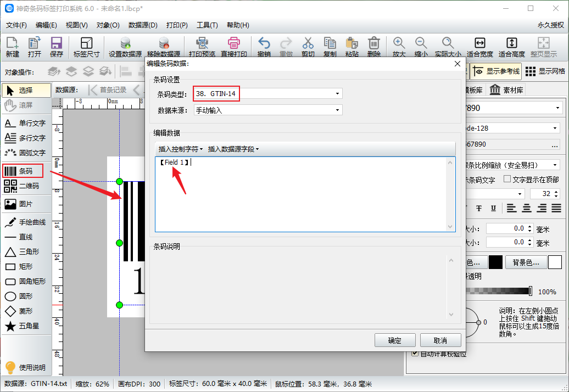Click the 背景色 button
Viewport: 569px width, 392px height.
click(526, 262)
